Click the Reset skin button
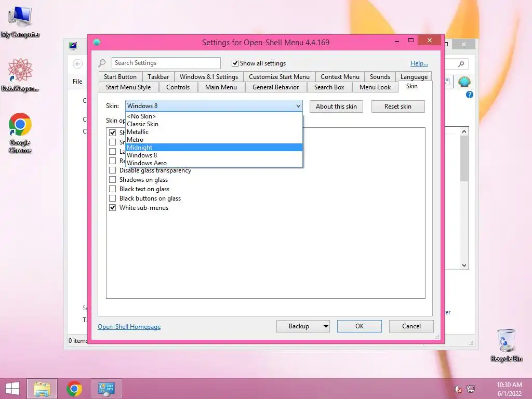The width and height of the screenshot is (532, 399). tap(398, 107)
